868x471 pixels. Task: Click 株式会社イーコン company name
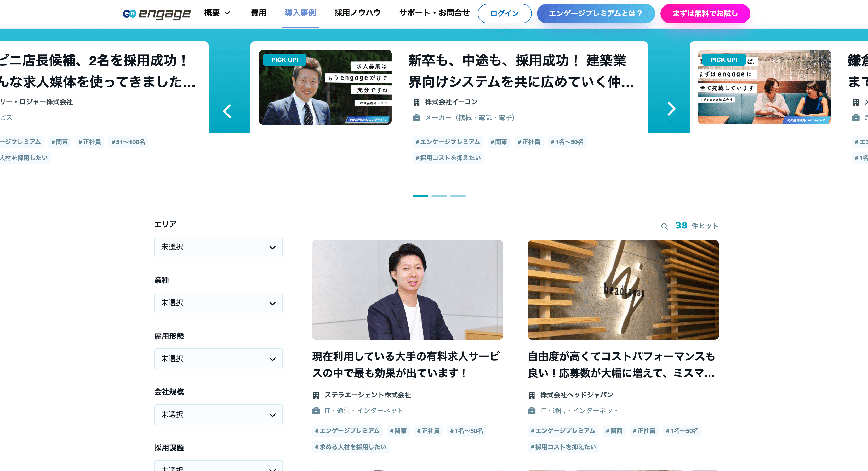pos(451,102)
